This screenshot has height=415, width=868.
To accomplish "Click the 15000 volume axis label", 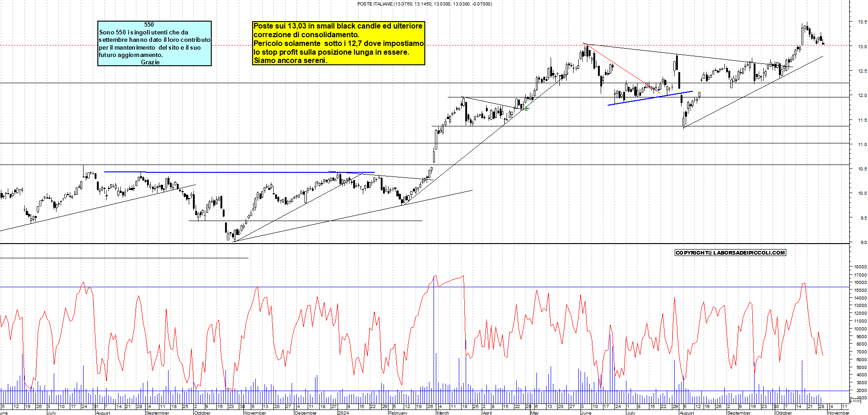I will tap(860, 290).
